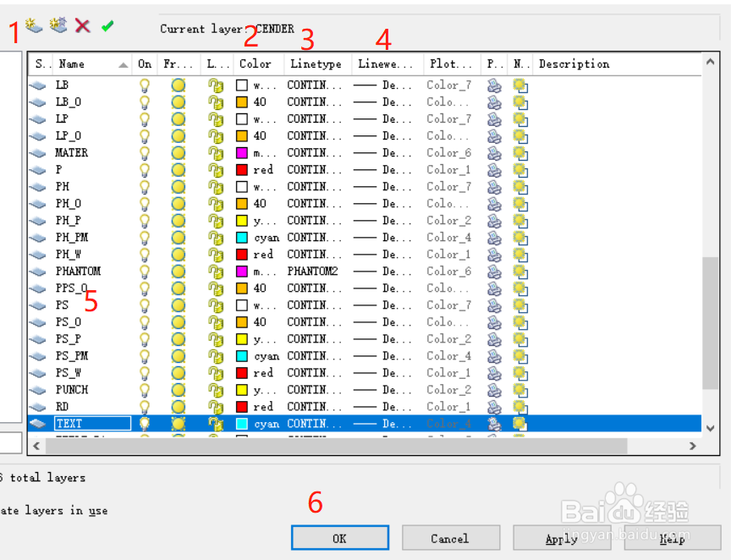Toggle the freeze sun for layer PS_PM
Image resolution: width=731 pixels, height=560 pixels.
coord(178,356)
